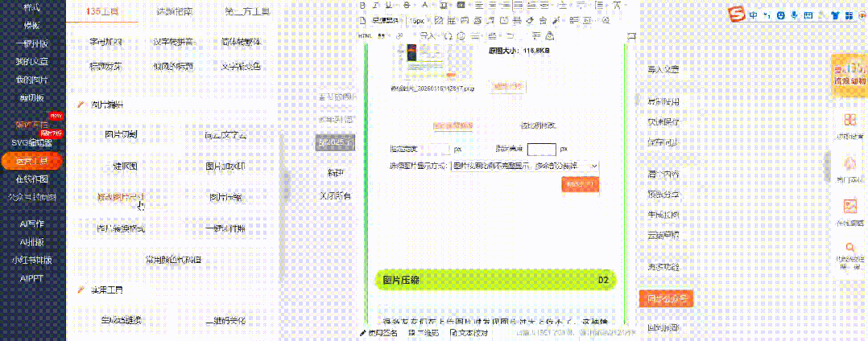Open the paint bucket fill tool
868x341 pixels.
530,21
